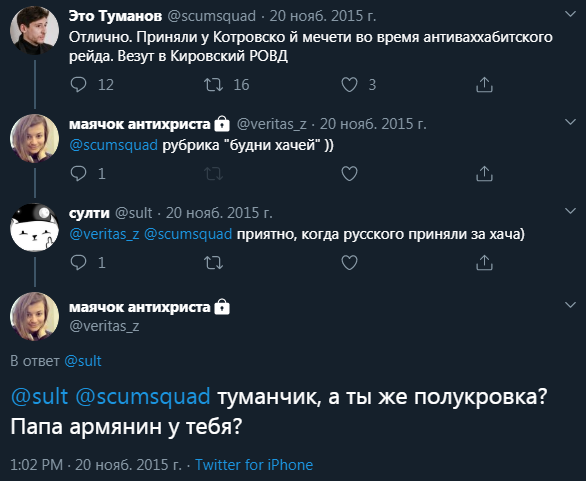
Task: Open more options chevron on Это Туманов tweet
Action: pyautogui.click(x=570, y=14)
